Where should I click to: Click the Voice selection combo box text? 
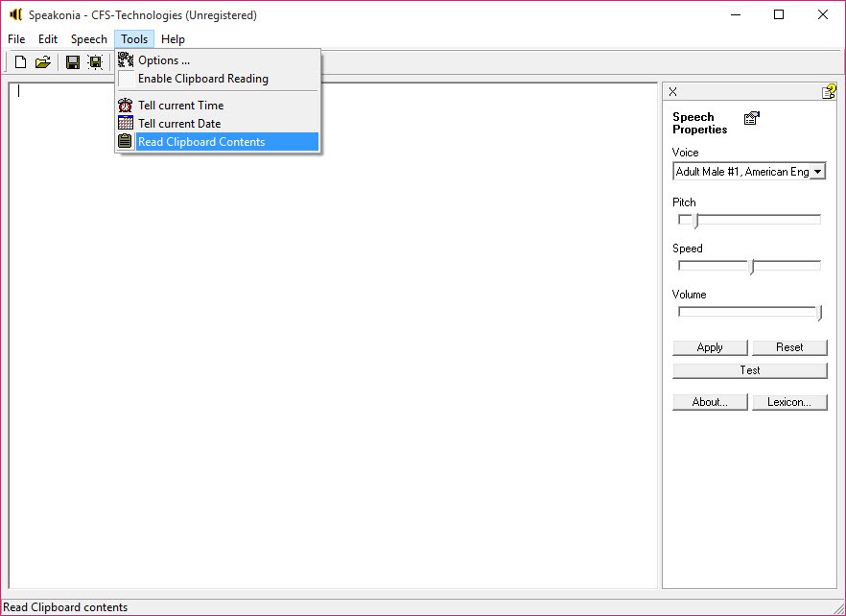[x=741, y=172]
